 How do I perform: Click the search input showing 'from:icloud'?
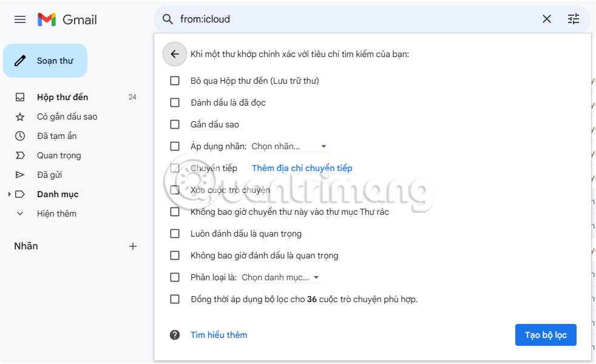pyautogui.click(x=243, y=19)
